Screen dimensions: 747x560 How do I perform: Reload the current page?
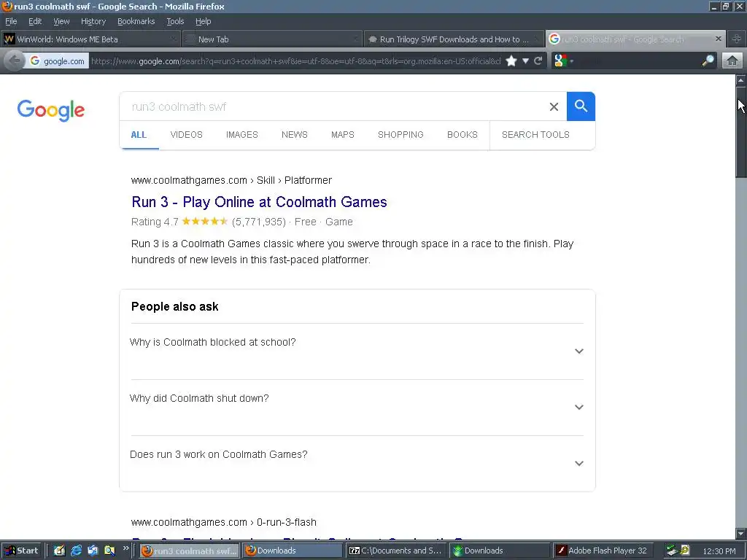click(538, 61)
